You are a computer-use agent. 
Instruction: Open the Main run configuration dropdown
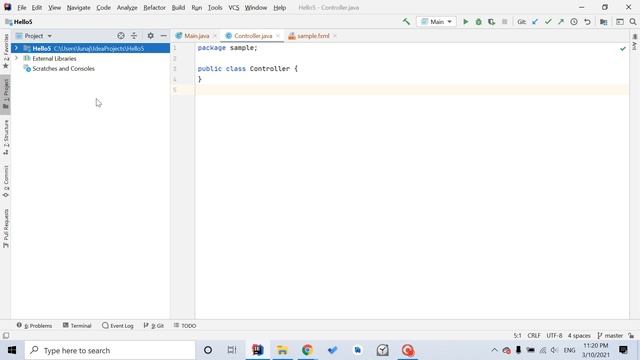point(436,22)
